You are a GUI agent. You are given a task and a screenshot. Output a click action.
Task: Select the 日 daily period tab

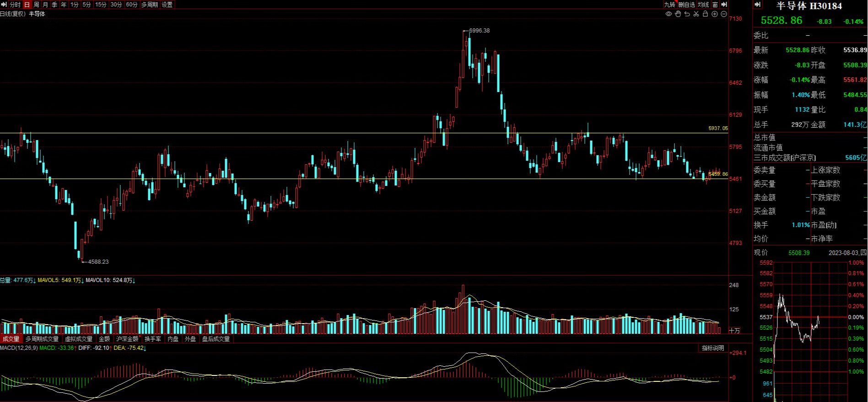coord(27,5)
